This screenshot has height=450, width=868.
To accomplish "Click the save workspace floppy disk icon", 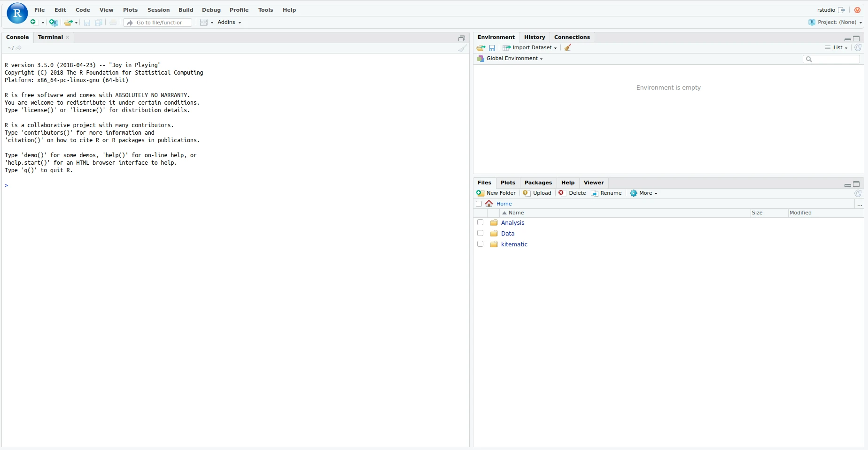I will coord(492,48).
